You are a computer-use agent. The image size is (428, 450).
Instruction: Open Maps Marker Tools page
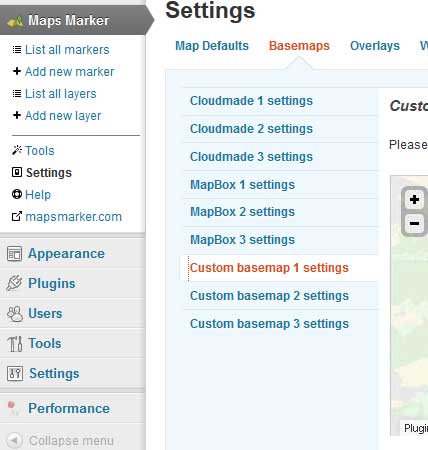[x=40, y=151]
